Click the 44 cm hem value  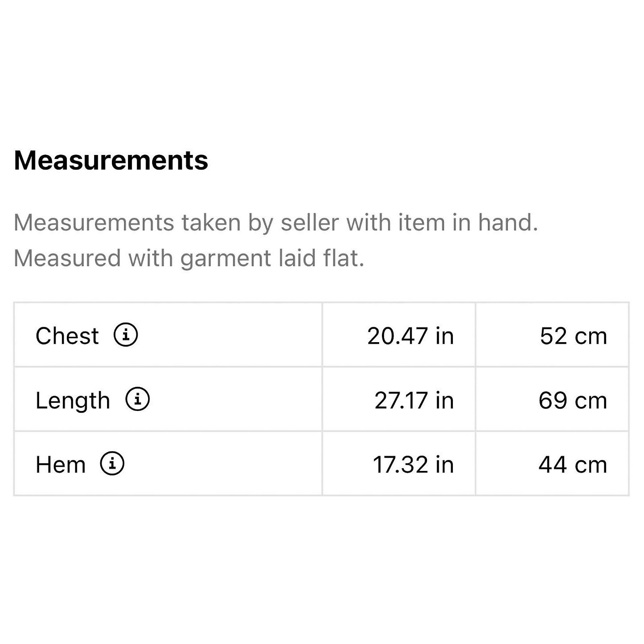point(573,464)
